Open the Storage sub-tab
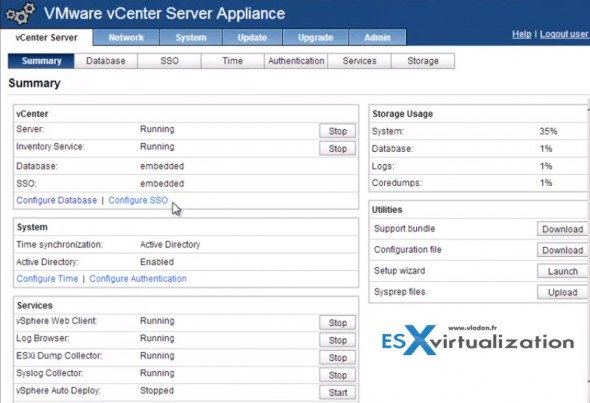The height and width of the screenshot is (403, 590). (x=423, y=61)
